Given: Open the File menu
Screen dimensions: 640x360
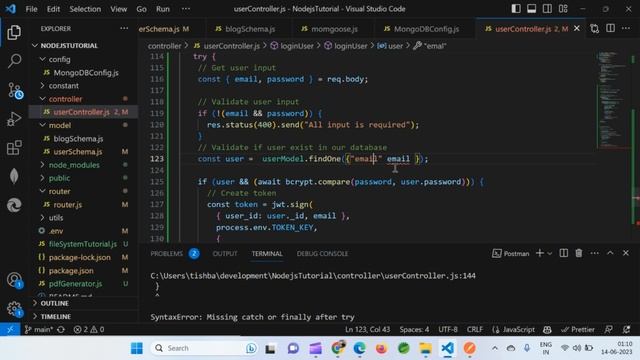Looking at the screenshot, I should point(31,9).
